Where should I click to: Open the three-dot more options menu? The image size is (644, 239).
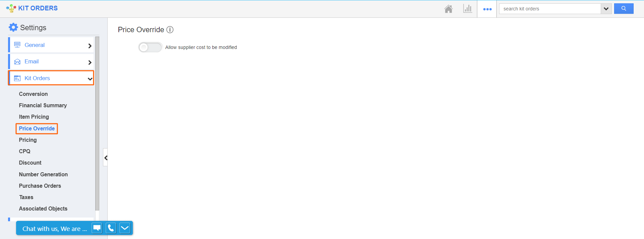pos(487,9)
